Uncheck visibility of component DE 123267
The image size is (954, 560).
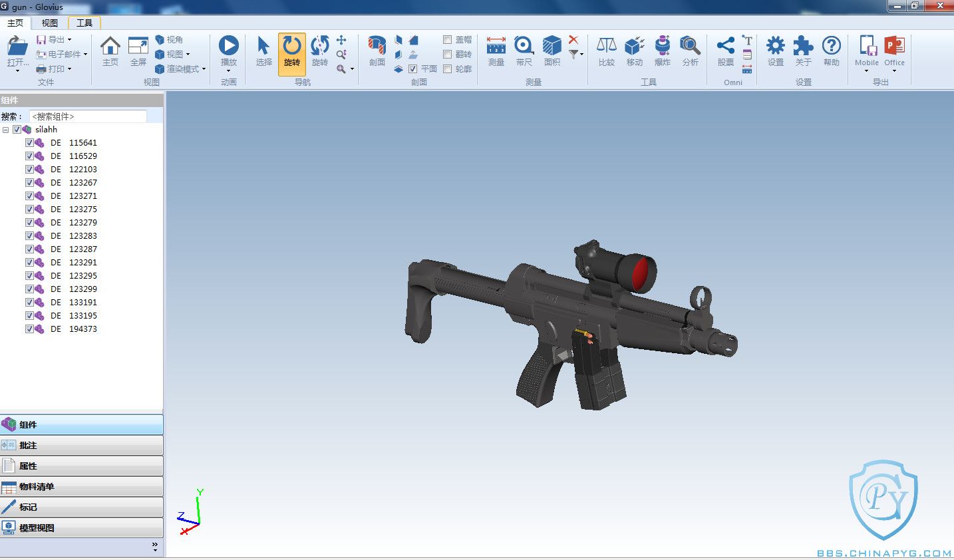29,183
